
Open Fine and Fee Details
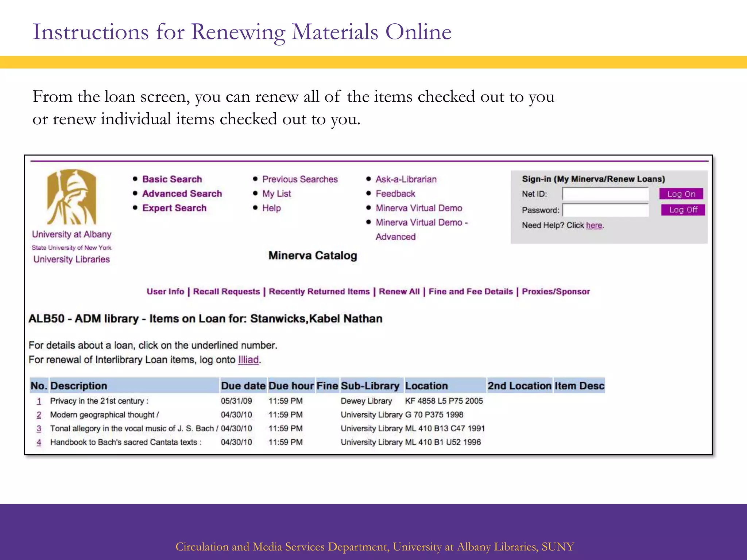point(471,291)
